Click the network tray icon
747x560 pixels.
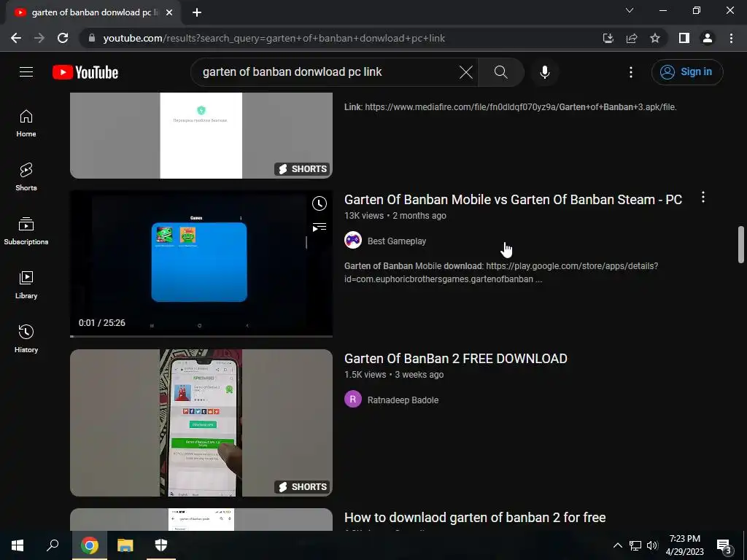click(635, 545)
